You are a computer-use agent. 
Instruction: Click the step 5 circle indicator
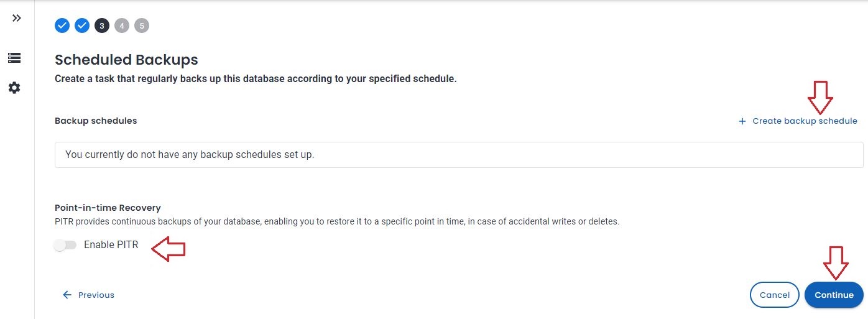pyautogui.click(x=142, y=25)
